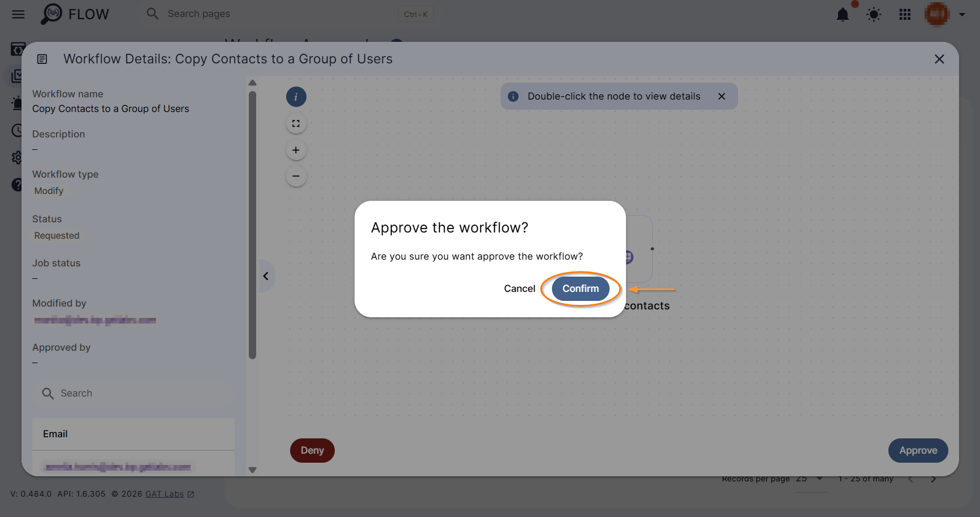
Task: Click the sidebar alert siren icon
Action: pos(17,104)
